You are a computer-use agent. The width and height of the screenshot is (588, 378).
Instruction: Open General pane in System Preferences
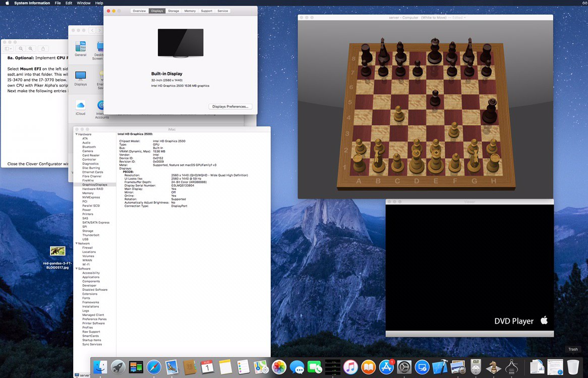80,48
